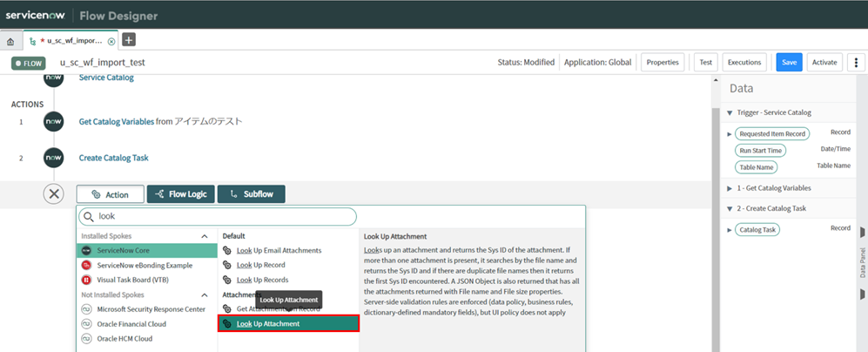868x352 pixels.
Task: Select ServiceNow eBonding Example spoke
Action: [x=146, y=266]
